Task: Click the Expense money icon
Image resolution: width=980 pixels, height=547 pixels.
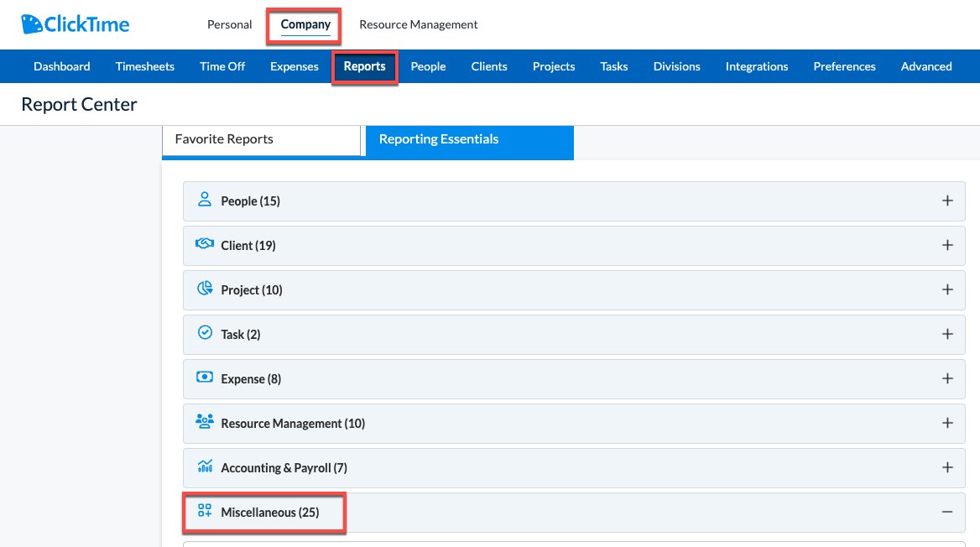Action: point(205,377)
